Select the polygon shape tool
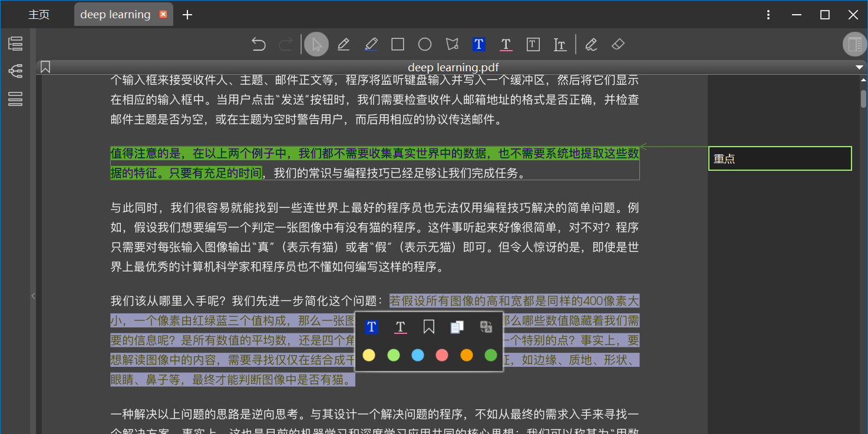868x434 pixels. click(x=452, y=44)
